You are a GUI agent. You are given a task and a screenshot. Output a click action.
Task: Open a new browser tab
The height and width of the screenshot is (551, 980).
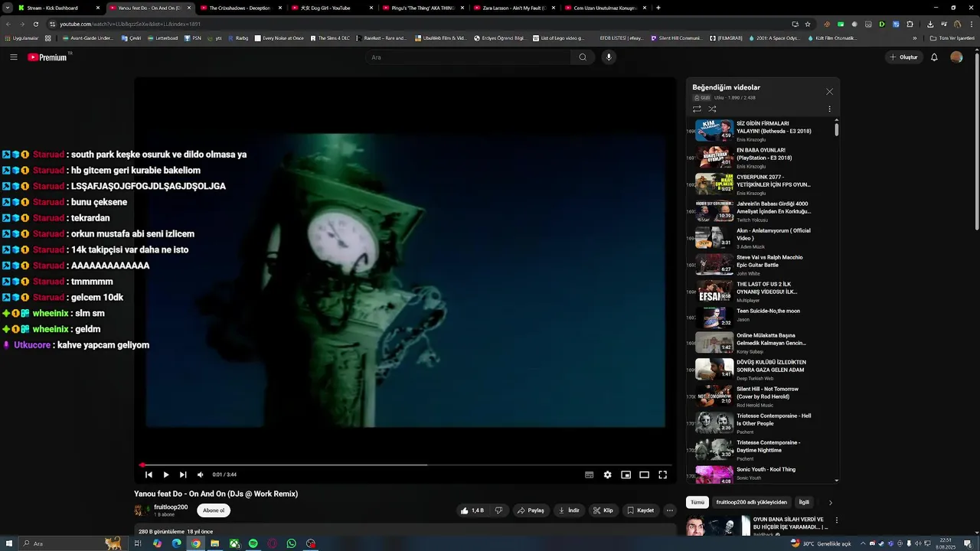pos(658,8)
